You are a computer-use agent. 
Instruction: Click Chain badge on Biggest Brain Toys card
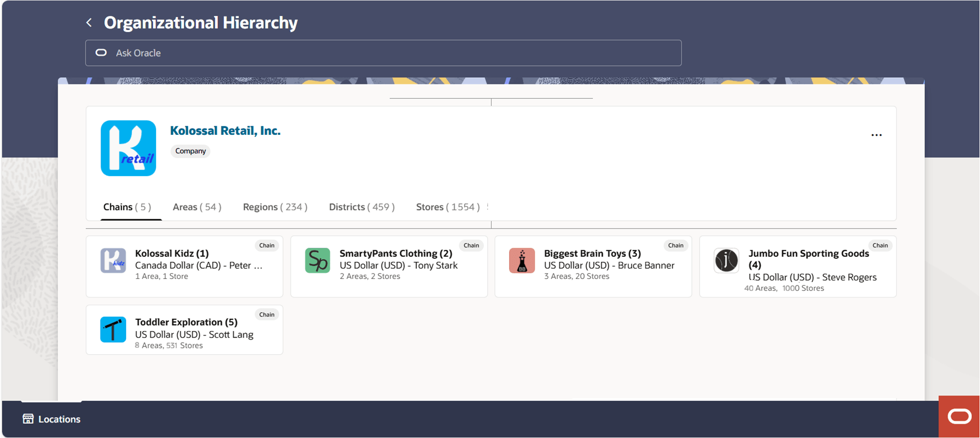676,246
